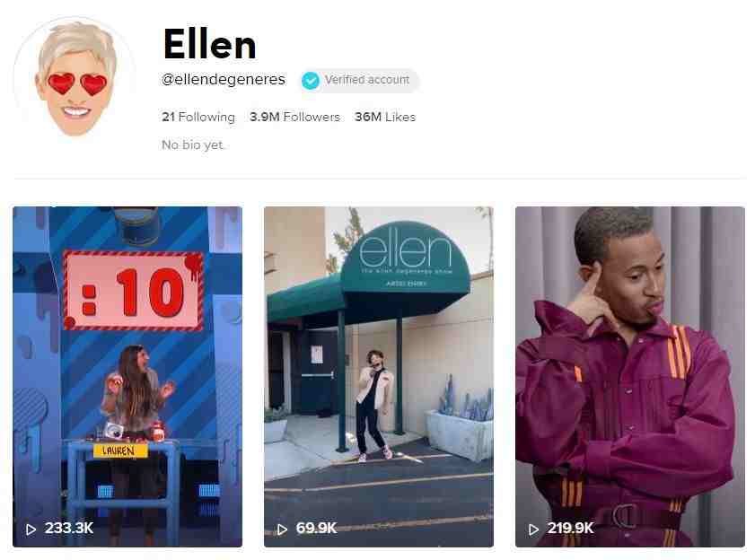Open the 3.9M Followers list
755x560 pixels.
point(294,117)
